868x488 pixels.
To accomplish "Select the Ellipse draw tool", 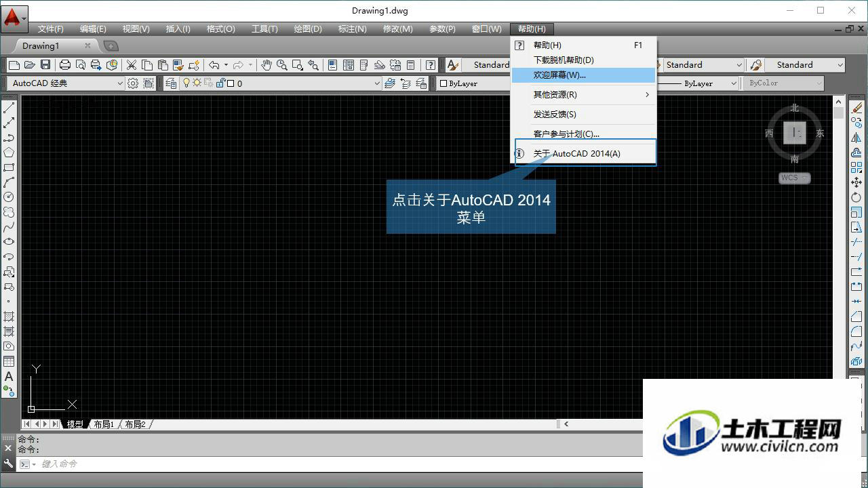I will pos(9,242).
